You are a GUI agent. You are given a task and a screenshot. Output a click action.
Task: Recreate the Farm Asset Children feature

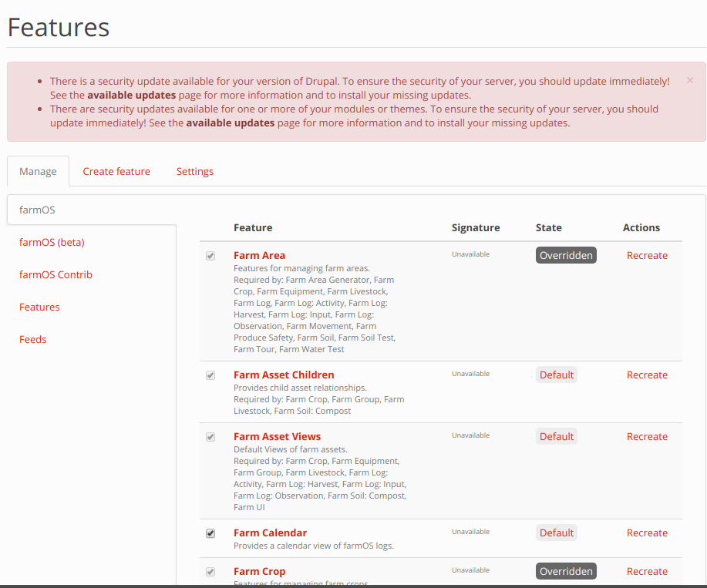tap(647, 375)
